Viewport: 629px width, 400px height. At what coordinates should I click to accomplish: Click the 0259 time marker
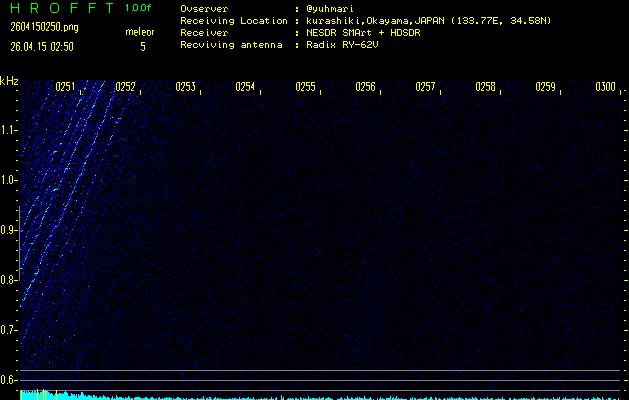point(546,87)
